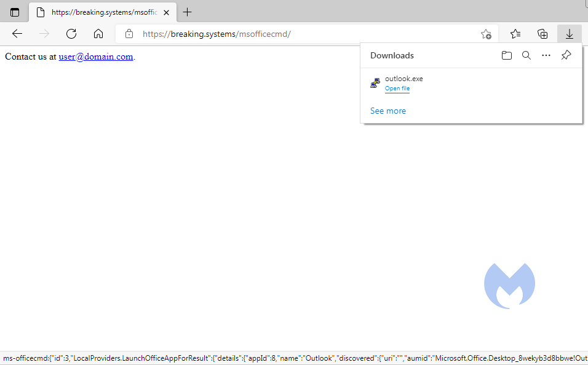Go to the home page
This screenshot has width=588, height=365.
point(98,34)
